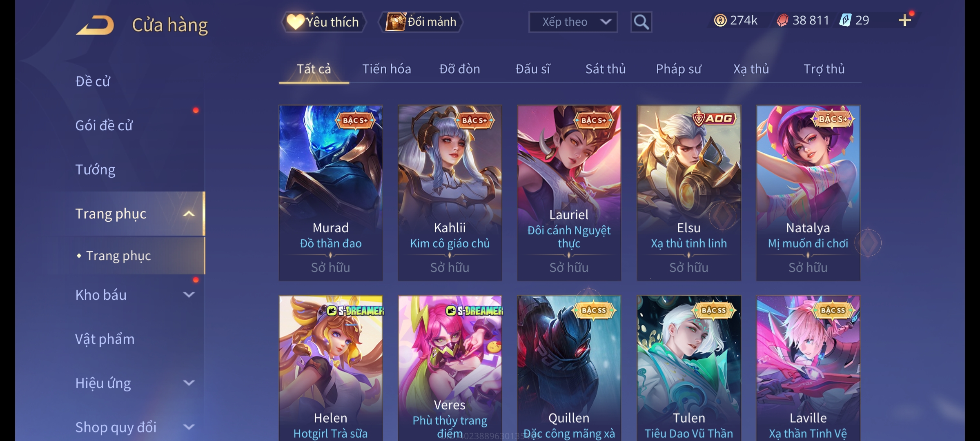Click the gold coin balance icon
This screenshot has height=441, width=980.
tap(720, 20)
